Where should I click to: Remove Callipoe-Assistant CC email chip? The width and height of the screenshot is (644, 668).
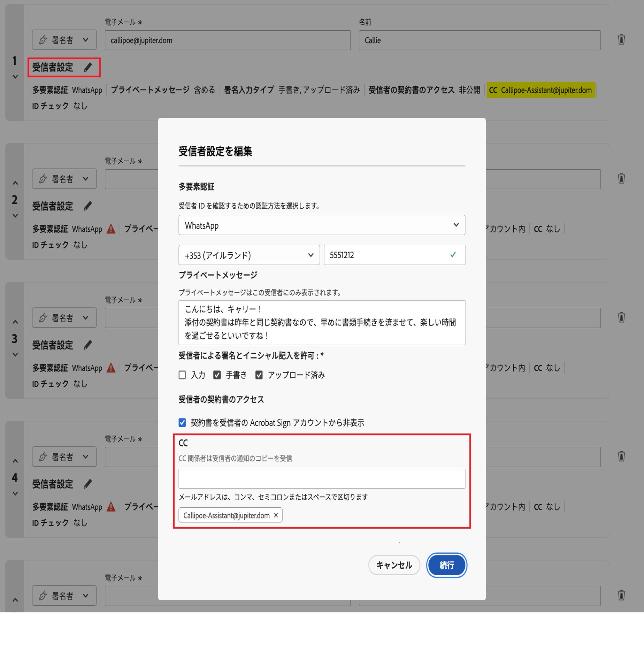click(276, 515)
